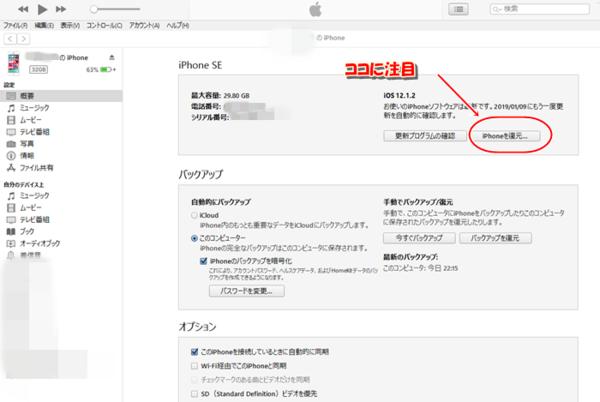Click the 最大容量: 29.80 GB text
The height and width of the screenshot is (402, 600).
point(220,96)
